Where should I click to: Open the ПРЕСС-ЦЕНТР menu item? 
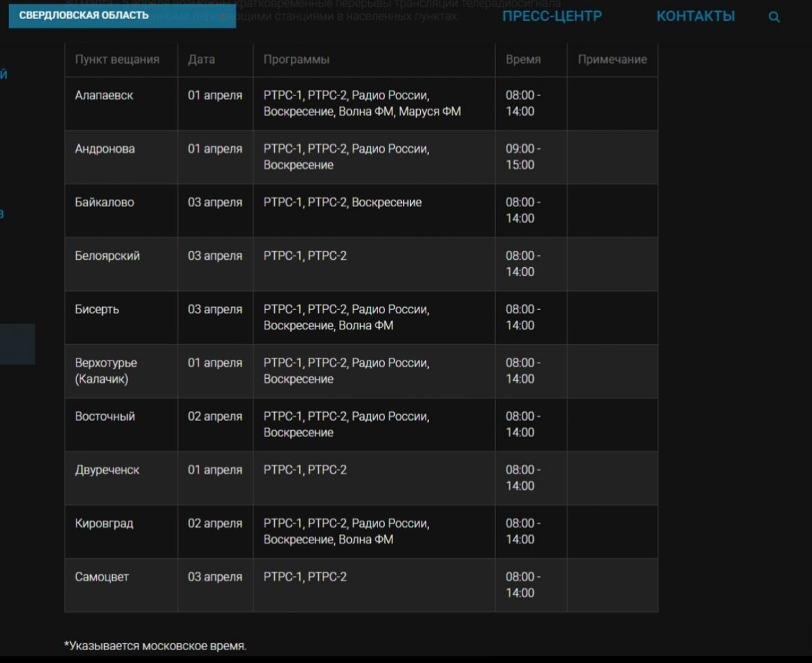pyautogui.click(x=551, y=16)
